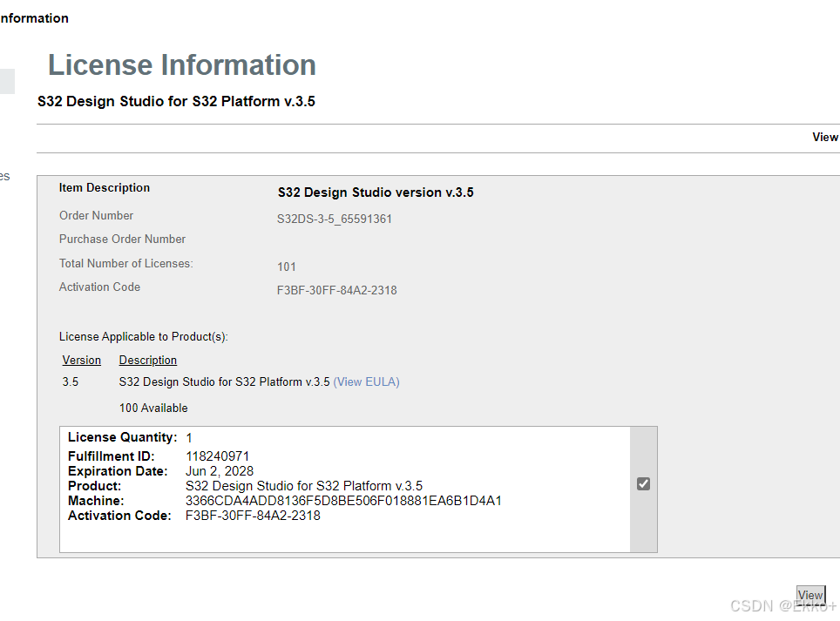Click the version number 3.5 cell
This screenshot has width=840, height=621.
(71, 381)
